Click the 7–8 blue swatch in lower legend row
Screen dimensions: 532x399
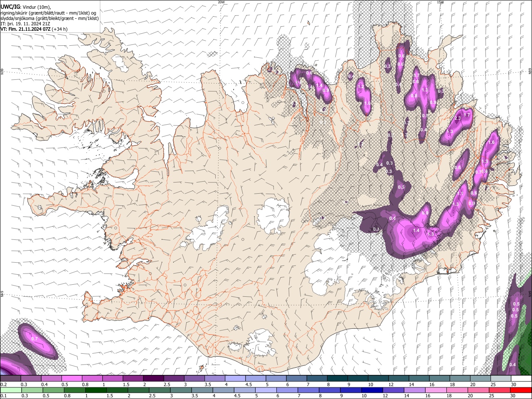(308, 390)
